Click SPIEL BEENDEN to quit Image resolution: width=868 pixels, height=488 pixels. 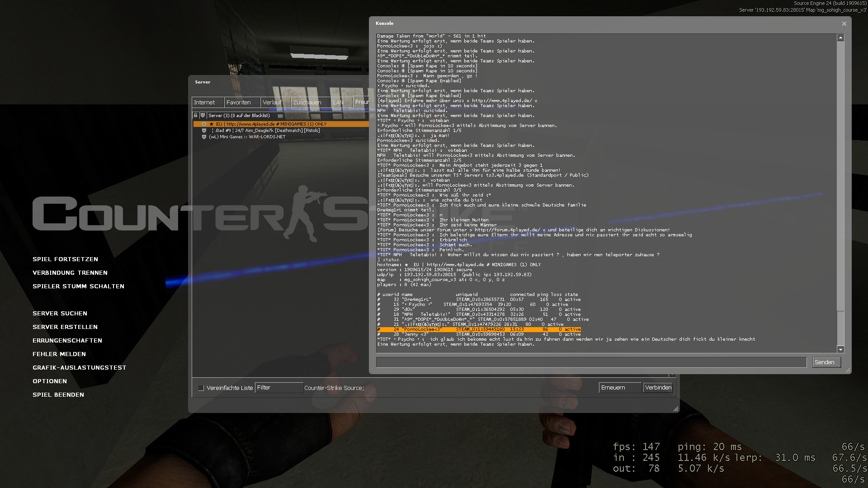tap(58, 395)
